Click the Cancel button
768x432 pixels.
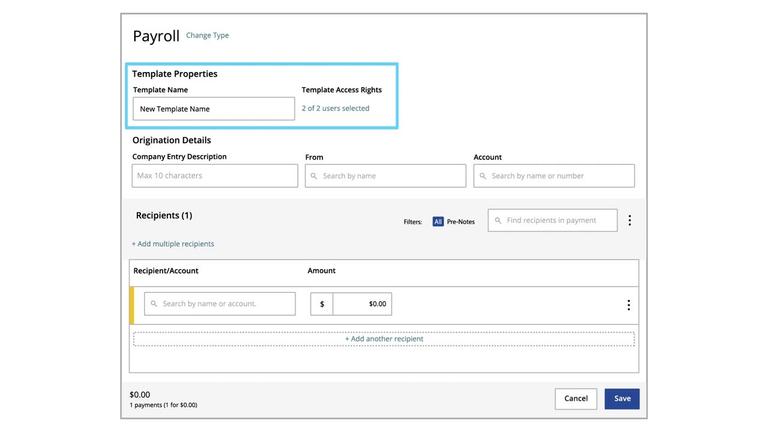(576, 398)
